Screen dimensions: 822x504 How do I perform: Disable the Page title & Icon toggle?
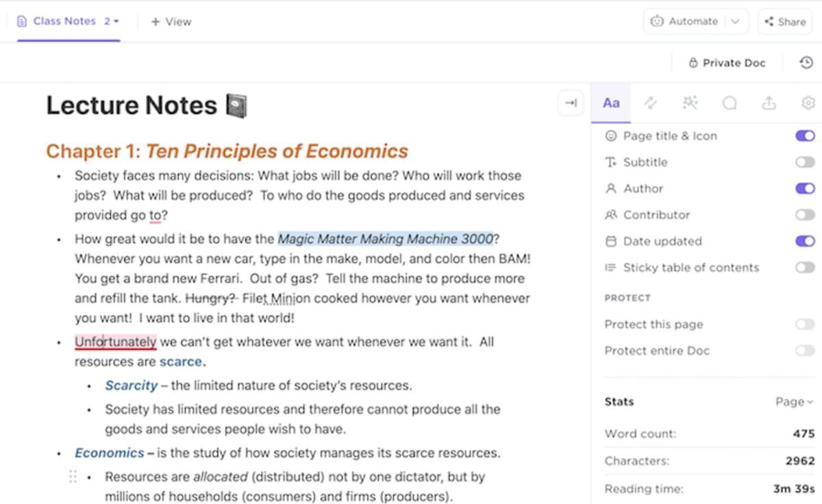tap(805, 136)
